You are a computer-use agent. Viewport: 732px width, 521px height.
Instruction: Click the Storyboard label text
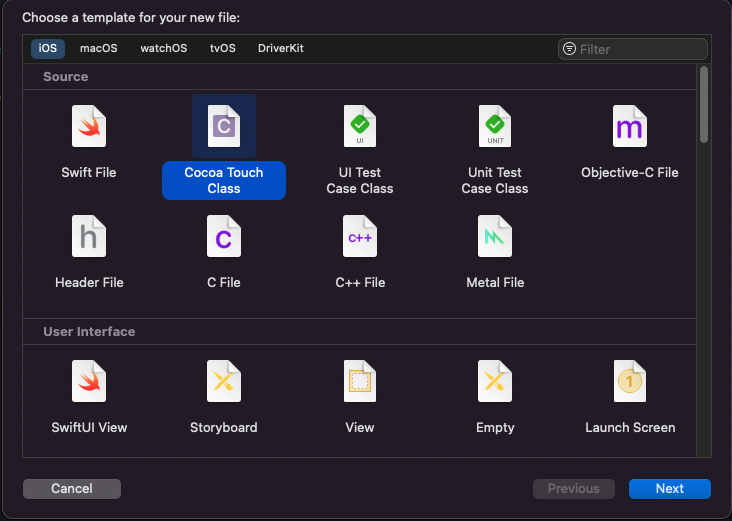click(224, 428)
